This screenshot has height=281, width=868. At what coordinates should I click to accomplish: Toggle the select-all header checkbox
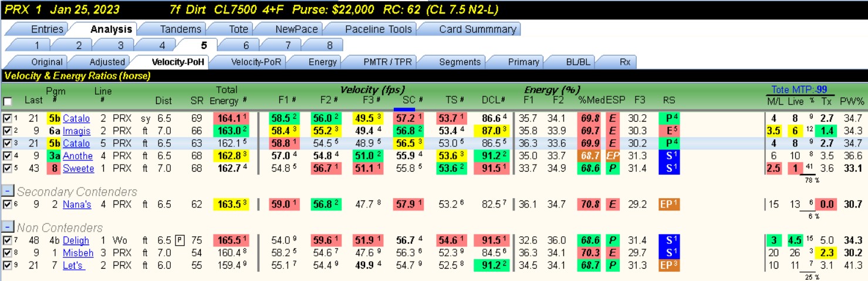click(x=7, y=101)
